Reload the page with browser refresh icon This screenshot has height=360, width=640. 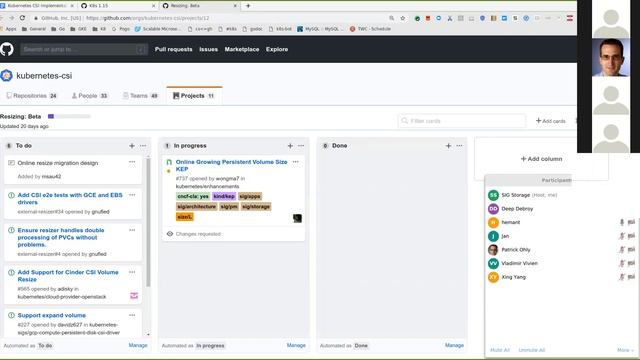point(22,18)
